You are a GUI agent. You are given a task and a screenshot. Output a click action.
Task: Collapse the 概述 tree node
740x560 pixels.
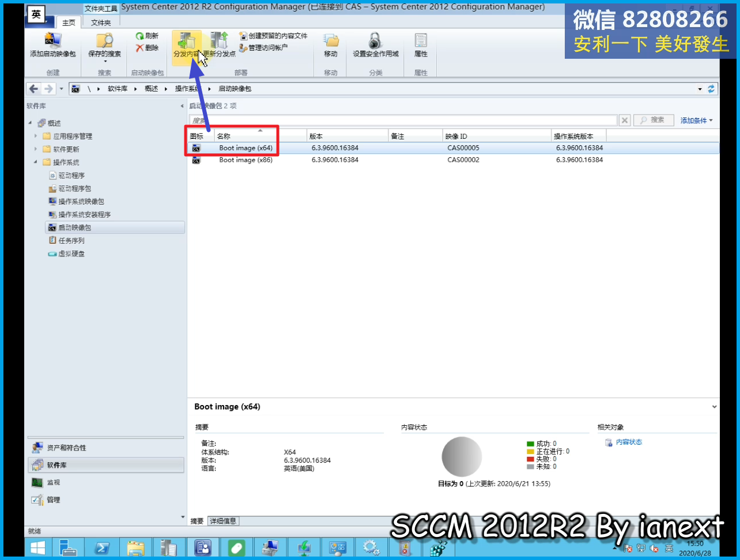[30, 123]
